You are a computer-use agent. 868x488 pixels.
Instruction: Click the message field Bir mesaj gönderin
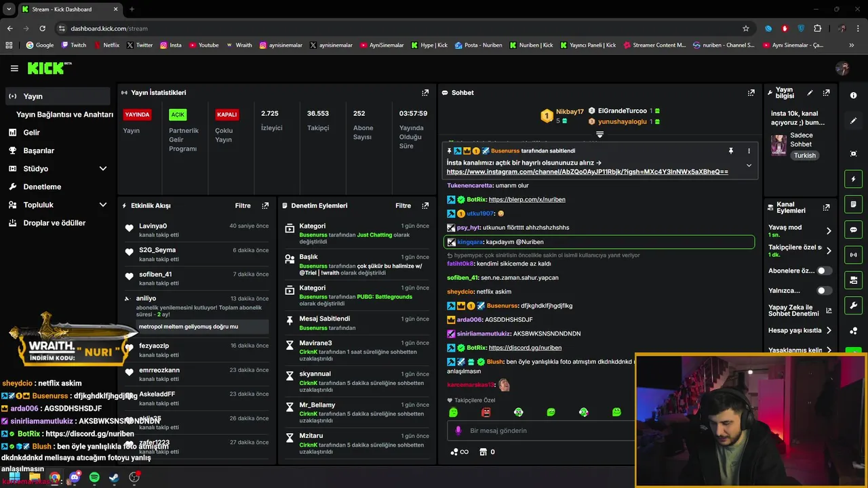click(x=539, y=430)
